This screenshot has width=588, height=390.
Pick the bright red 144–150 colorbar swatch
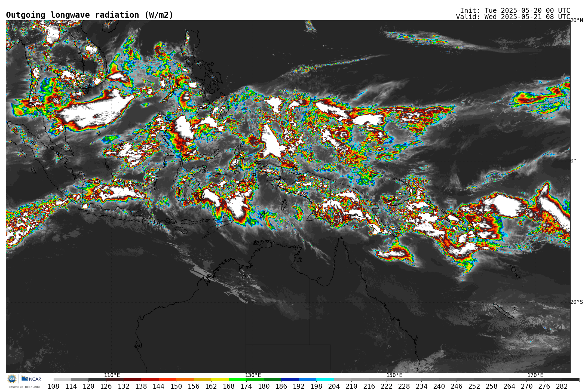[167, 380]
